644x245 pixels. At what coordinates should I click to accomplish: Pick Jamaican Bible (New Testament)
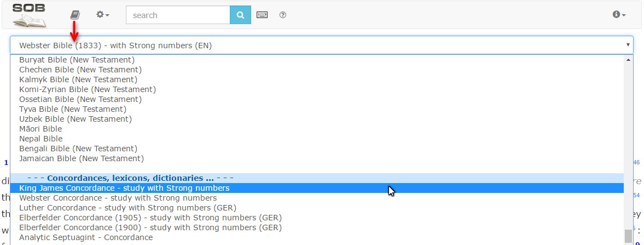pyautogui.click(x=81, y=158)
